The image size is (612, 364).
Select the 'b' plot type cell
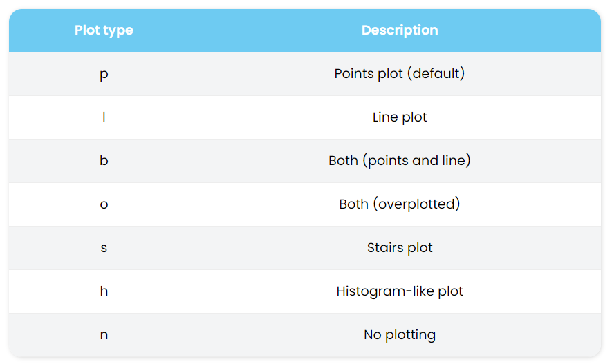coord(104,161)
